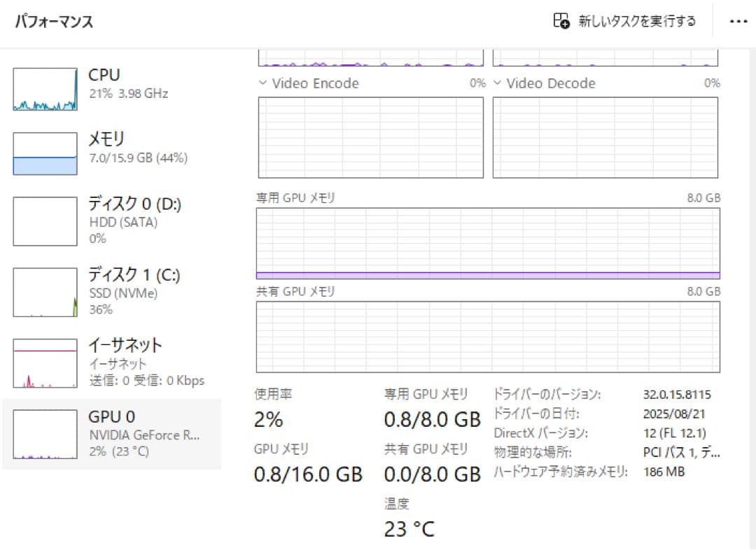Select the ディスク 1 (C:) SSD entry

[134, 275]
